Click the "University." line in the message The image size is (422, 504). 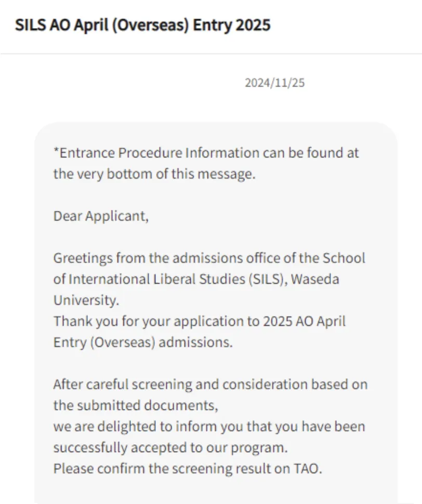[x=86, y=300]
